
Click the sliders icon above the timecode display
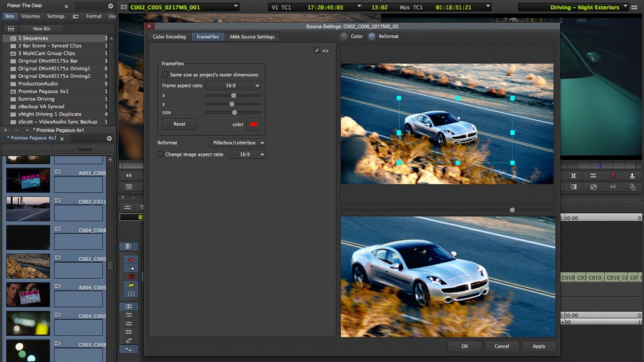(128, 207)
